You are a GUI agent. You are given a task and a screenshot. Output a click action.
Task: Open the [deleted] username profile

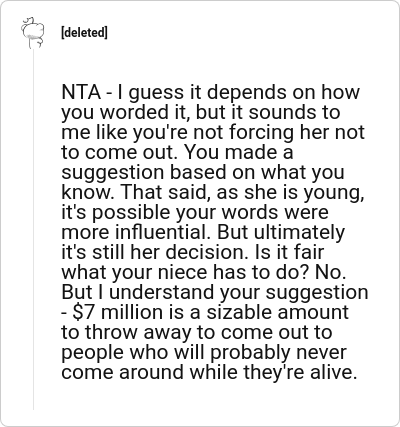[84, 33]
